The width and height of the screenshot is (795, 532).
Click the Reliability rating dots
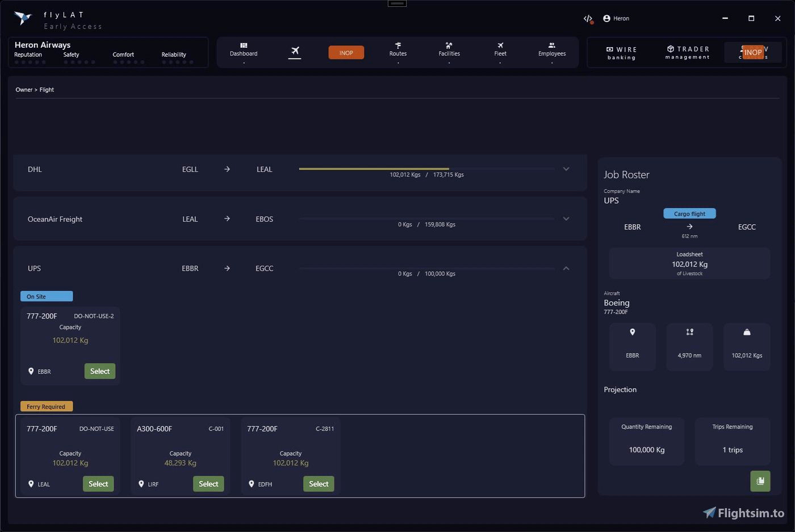[177, 62]
